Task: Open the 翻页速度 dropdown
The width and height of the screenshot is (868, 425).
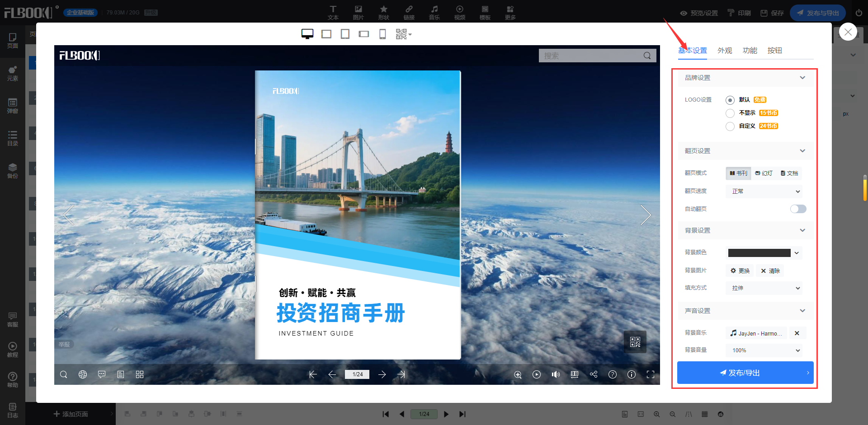Action: click(x=764, y=191)
